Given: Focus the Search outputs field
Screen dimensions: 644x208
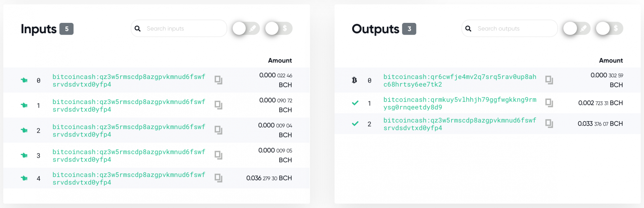Looking at the screenshot, I should click(510, 28).
